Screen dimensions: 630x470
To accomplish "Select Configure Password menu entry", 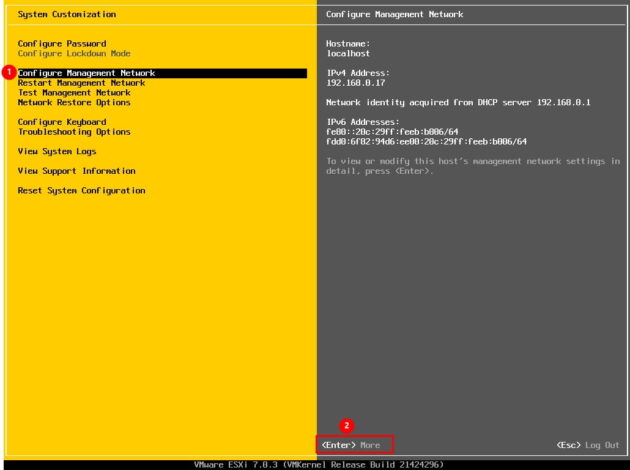I will (62, 43).
